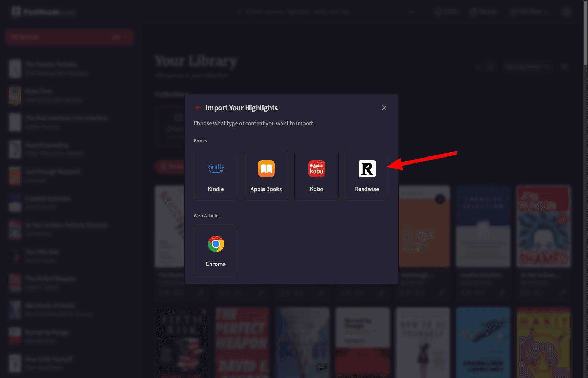Click the 'Books' section label
Image resolution: width=588 pixels, height=378 pixels.
[x=200, y=141]
